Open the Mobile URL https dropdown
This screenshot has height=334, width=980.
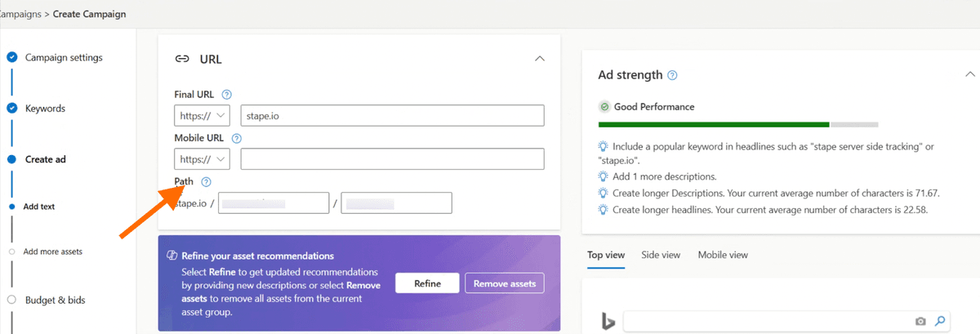(x=202, y=159)
